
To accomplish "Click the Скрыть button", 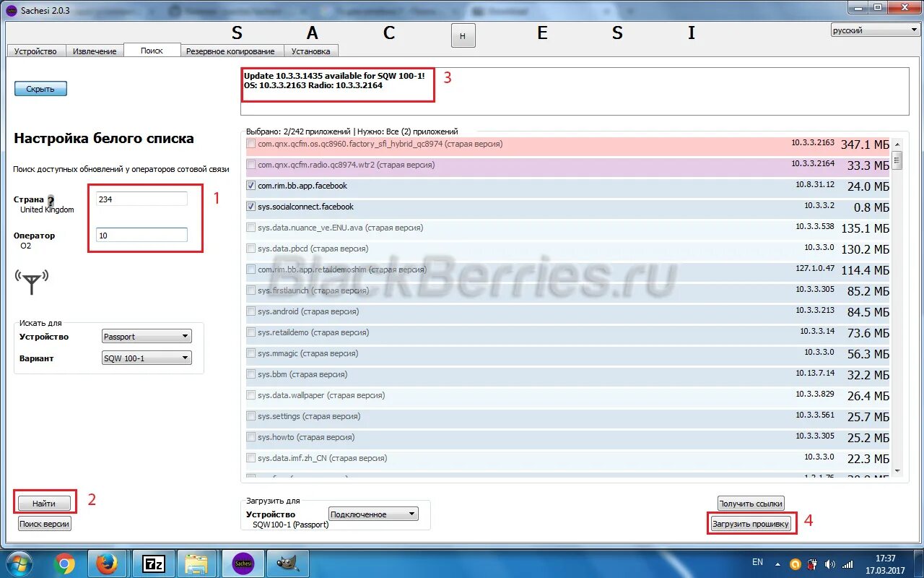I will tap(40, 89).
